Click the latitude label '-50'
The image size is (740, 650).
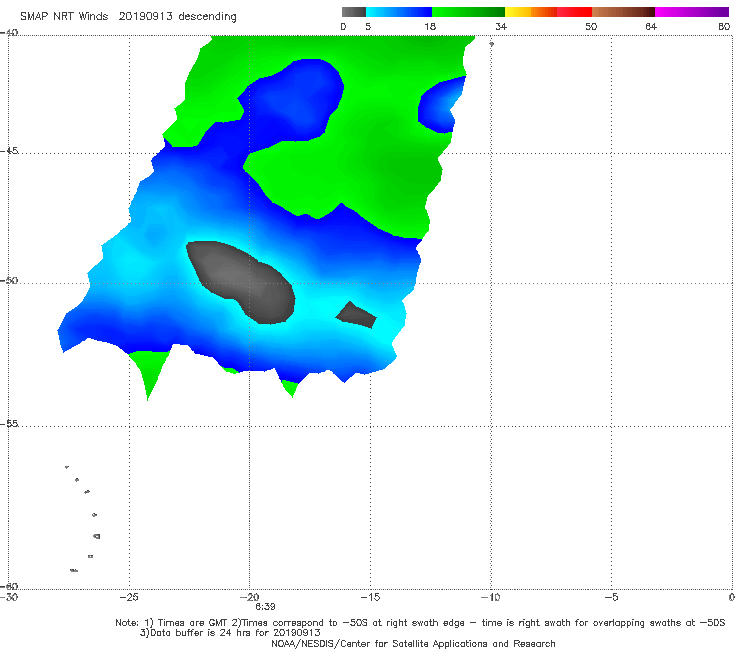9,281
